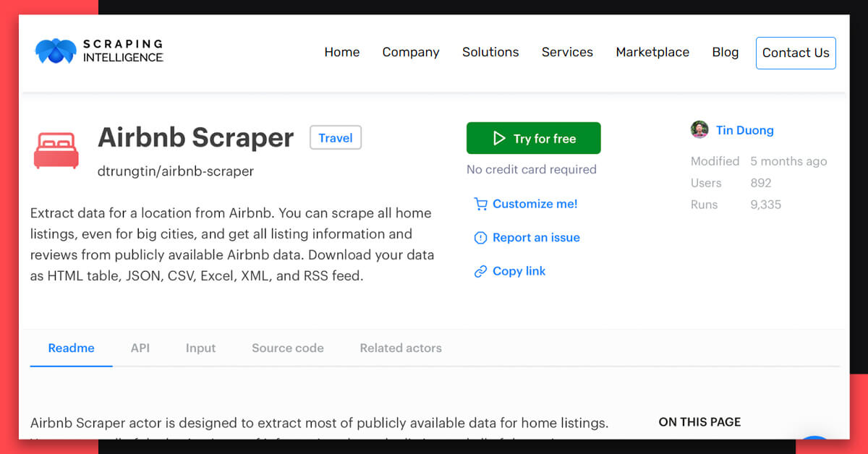Open the Company menu item
Screen dimensions: 868x454
click(411, 52)
